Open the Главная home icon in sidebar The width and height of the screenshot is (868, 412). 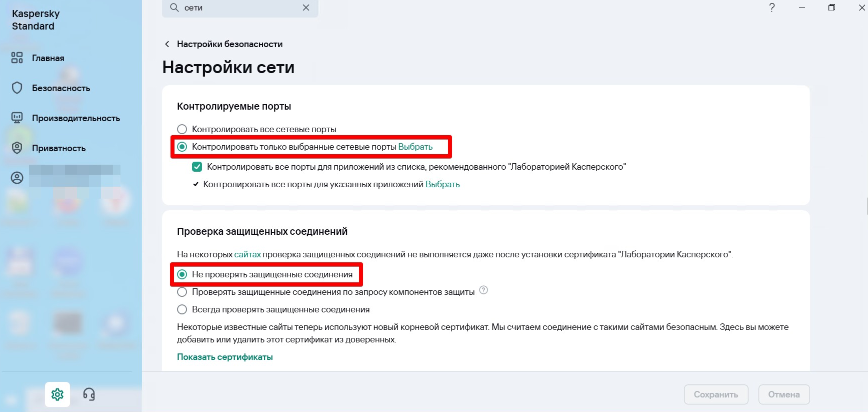pyautogui.click(x=17, y=58)
